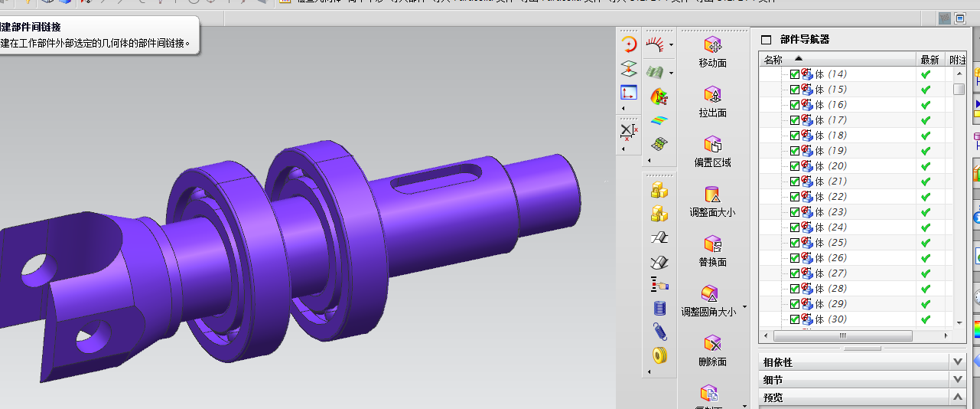This screenshot has height=409, width=980.
Task: Uncheck the checkbox for 体 (14)
Action: [x=795, y=74]
